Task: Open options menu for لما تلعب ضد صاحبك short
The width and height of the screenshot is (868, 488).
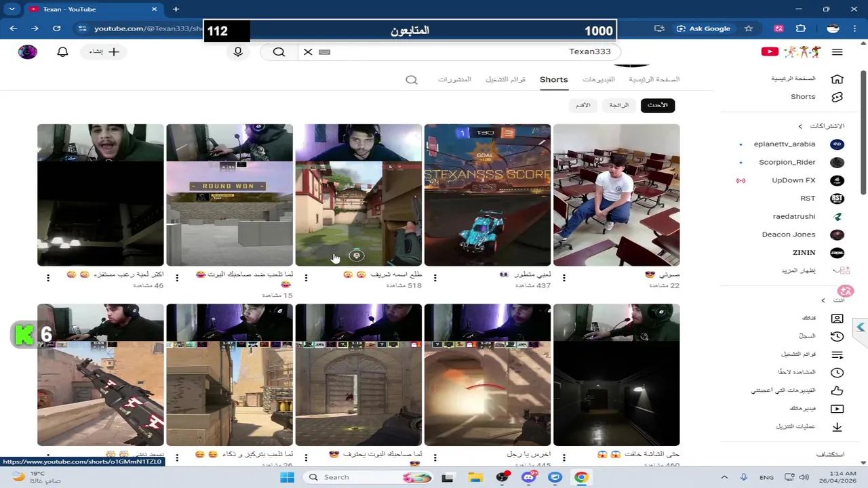Action: pyautogui.click(x=177, y=278)
